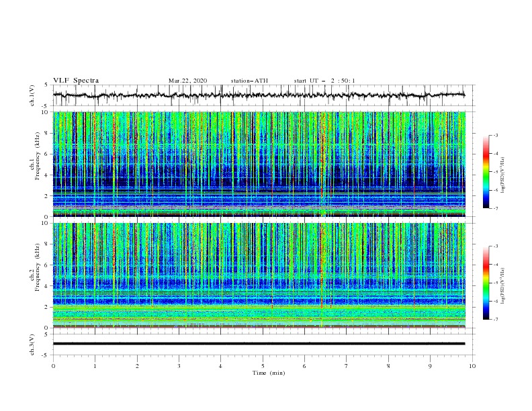Screen dimensions: 532x411
Task: Click the "station=ATH" label
Action: pyautogui.click(x=249, y=81)
